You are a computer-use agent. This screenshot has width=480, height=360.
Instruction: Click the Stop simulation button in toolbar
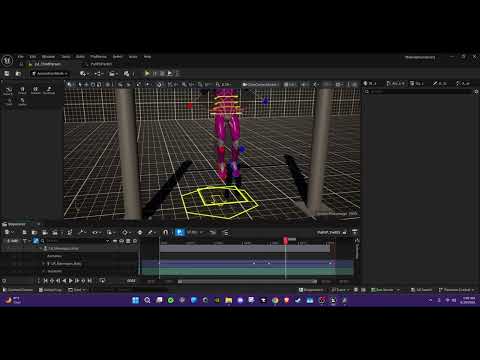pyautogui.click(x=162, y=73)
